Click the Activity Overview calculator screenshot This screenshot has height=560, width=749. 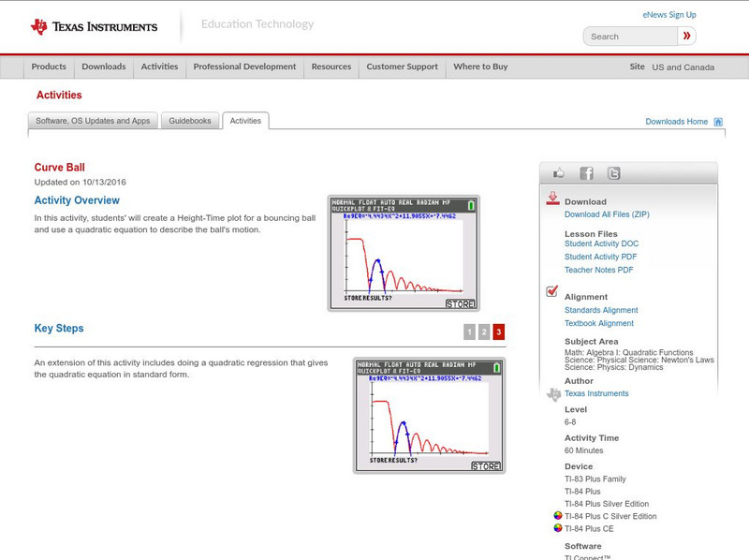click(x=404, y=254)
